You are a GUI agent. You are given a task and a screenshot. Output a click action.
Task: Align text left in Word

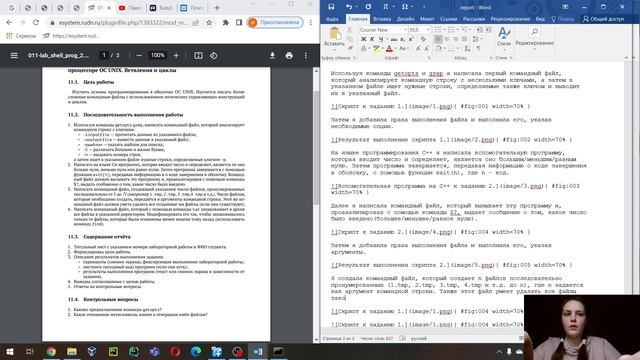(x=438, y=39)
